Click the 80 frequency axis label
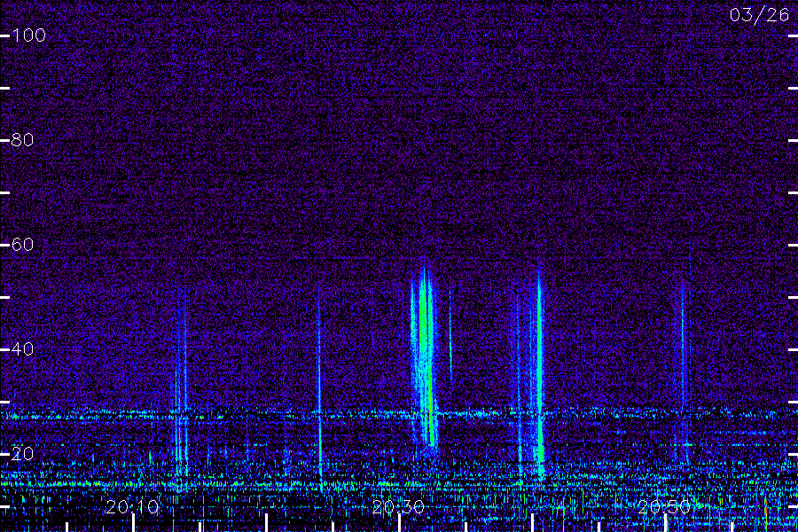Image resolution: width=798 pixels, height=532 pixels. pyautogui.click(x=22, y=140)
